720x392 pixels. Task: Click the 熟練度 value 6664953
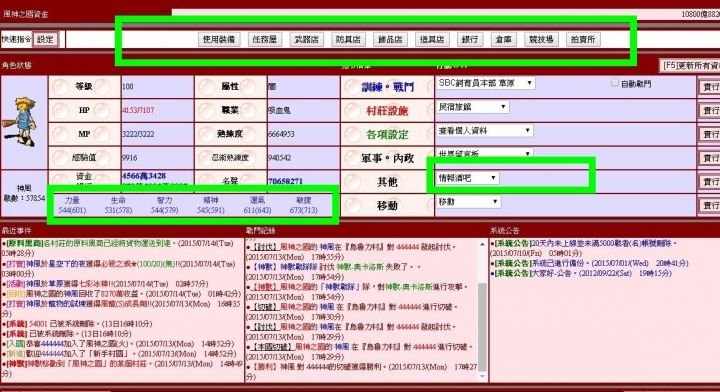pos(281,134)
